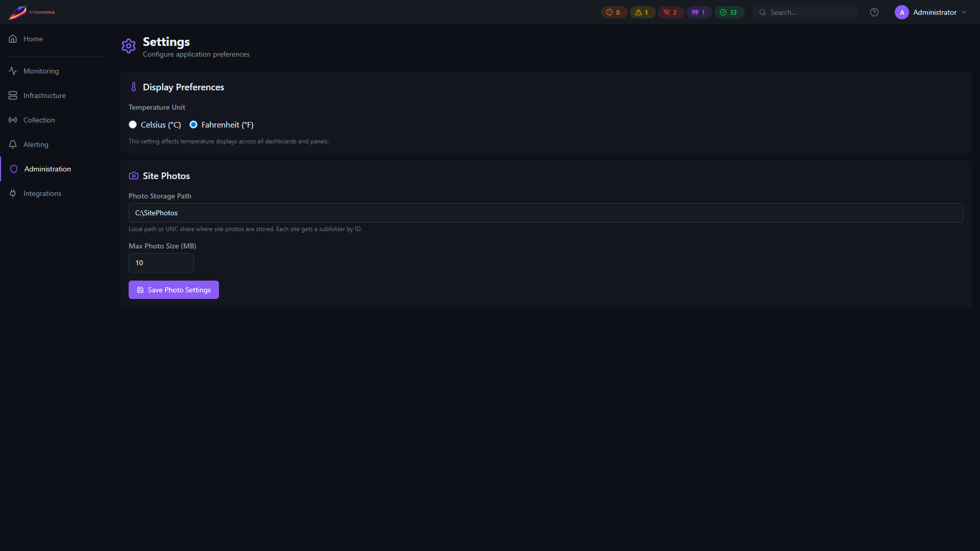Open the Monitoring sidebar section

point(56,71)
